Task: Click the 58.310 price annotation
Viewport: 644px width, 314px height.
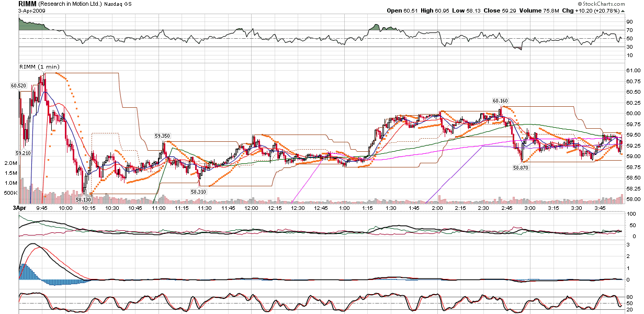Action: pyautogui.click(x=198, y=192)
